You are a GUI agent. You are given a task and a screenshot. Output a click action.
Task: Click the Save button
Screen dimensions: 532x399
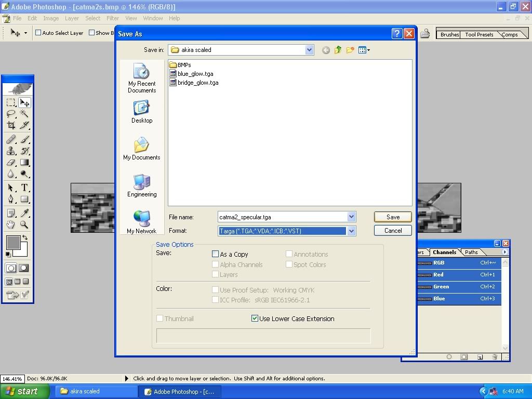[x=393, y=217]
